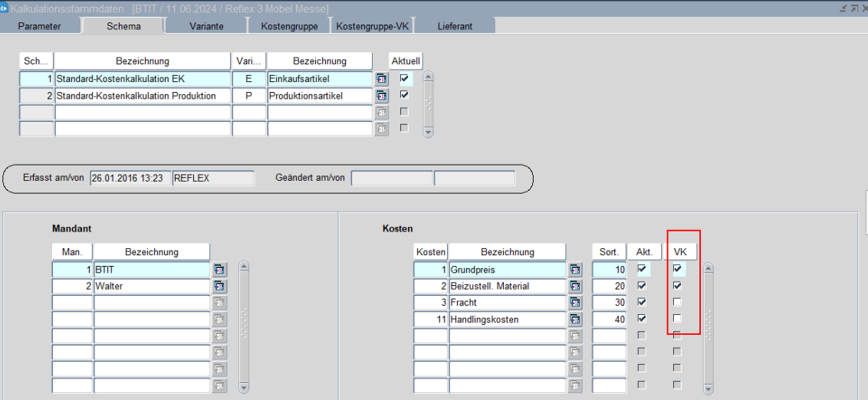Click lookup icon beside Fracht cost
This screenshot has height=400, width=868.
pyautogui.click(x=575, y=303)
